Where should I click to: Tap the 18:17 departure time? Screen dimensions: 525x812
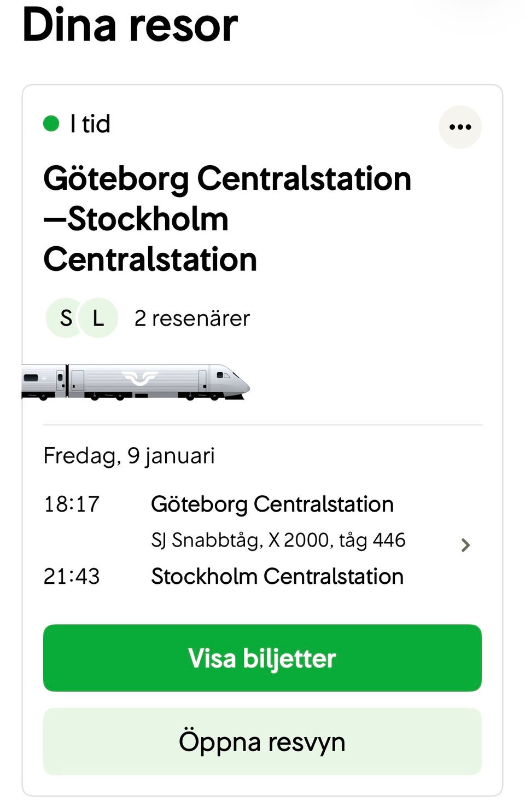pyautogui.click(x=72, y=504)
